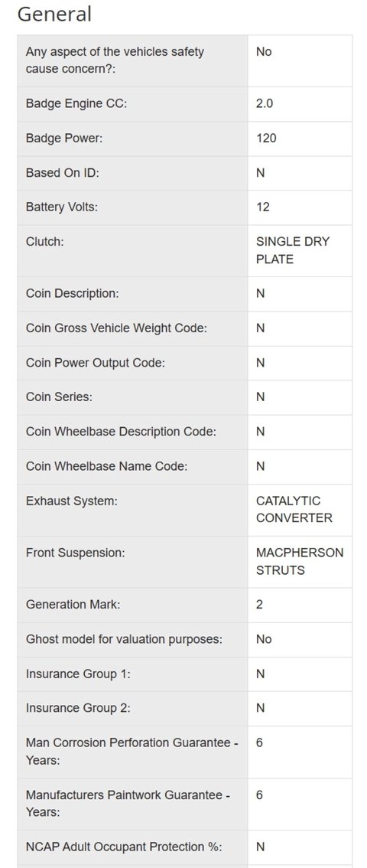Select the Insurance Group 1 label
This screenshot has width=367, height=868.
pos(78,674)
